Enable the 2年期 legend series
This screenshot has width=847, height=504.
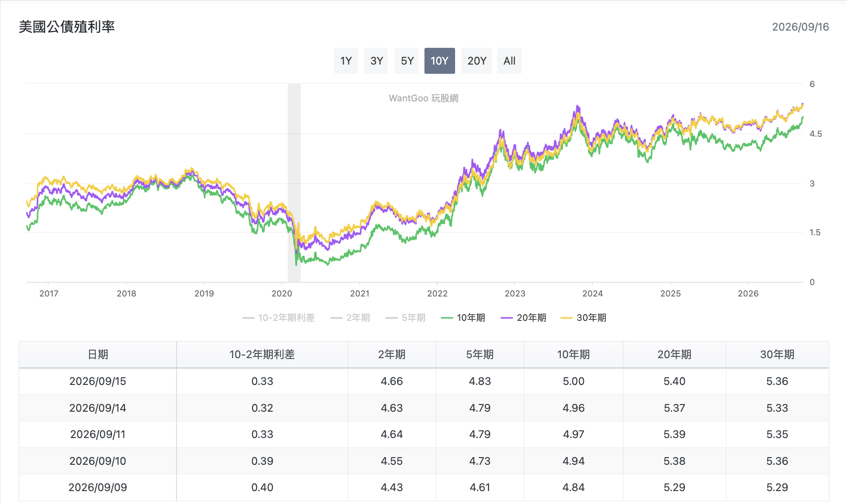click(350, 318)
